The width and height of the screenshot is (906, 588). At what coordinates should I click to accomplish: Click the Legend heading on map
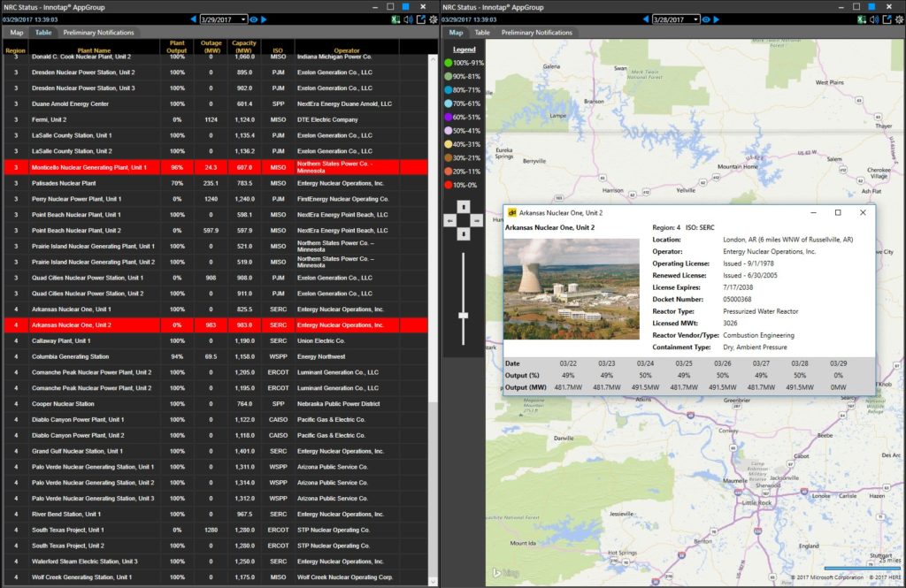point(464,50)
